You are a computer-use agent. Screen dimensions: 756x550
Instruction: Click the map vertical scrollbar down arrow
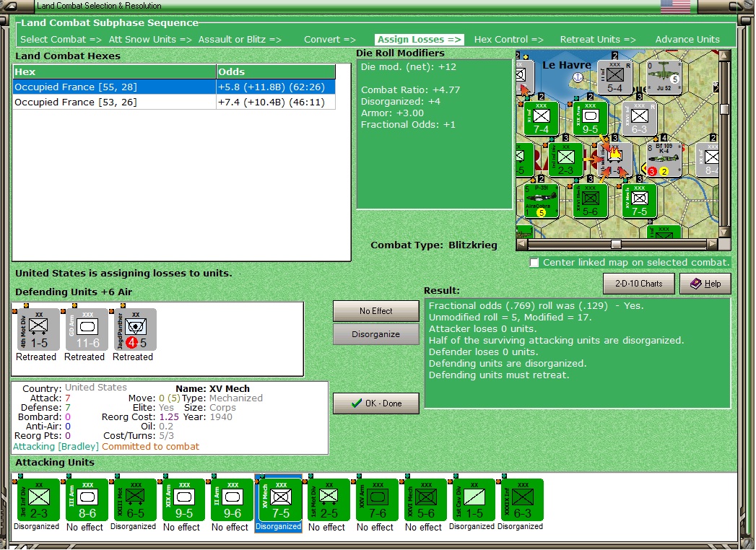(x=724, y=232)
